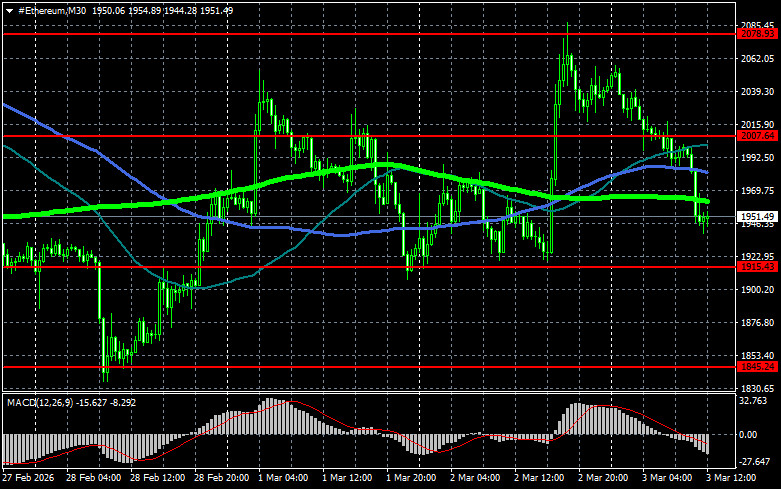Click the 1876.80 price scale value

[758, 323]
